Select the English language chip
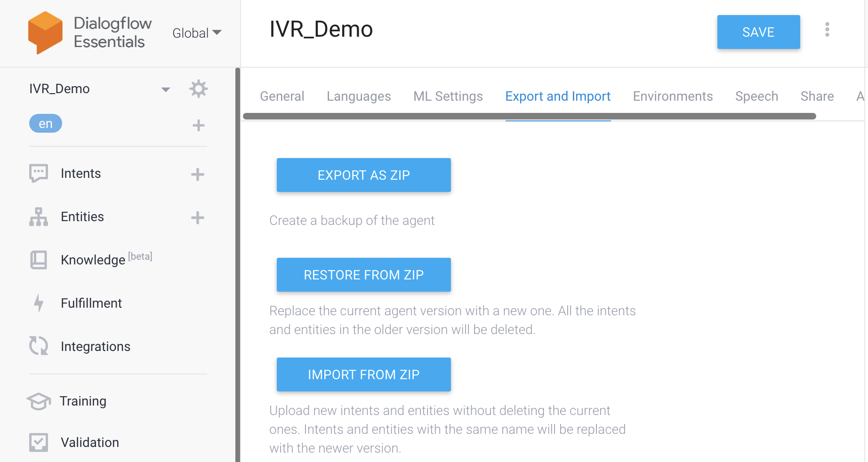The width and height of the screenshot is (868, 462). pos(45,123)
